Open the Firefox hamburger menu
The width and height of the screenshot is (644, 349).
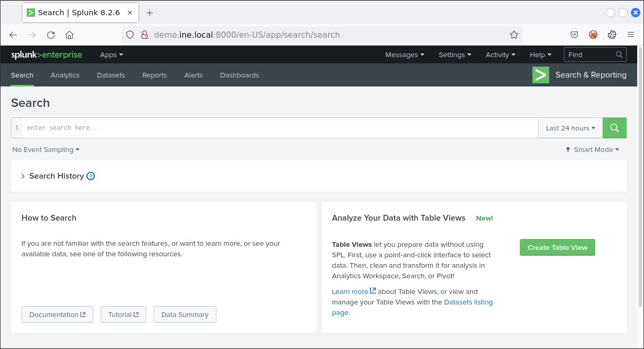pos(631,35)
